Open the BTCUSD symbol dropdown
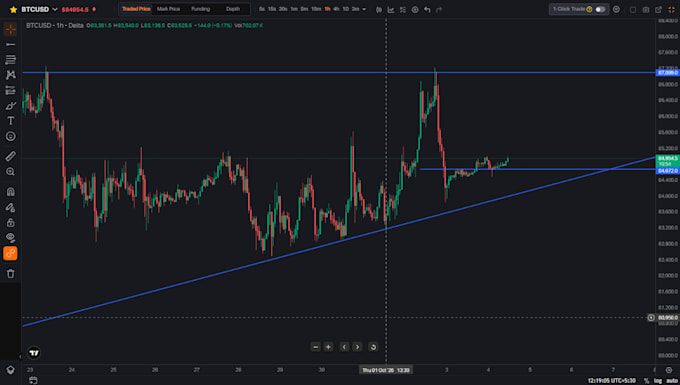 pyautogui.click(x=55, y=10)
